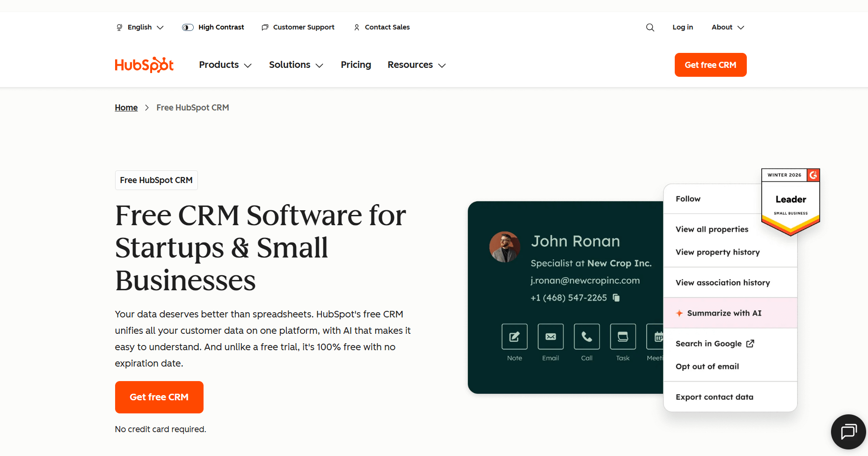Screen dimensions: 868x456
Task: Select Summarize with AI option
Action: point(723,313)
